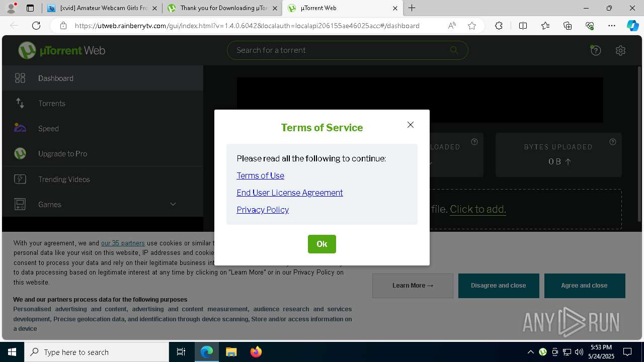Open the Collections icon

point(568,26)
